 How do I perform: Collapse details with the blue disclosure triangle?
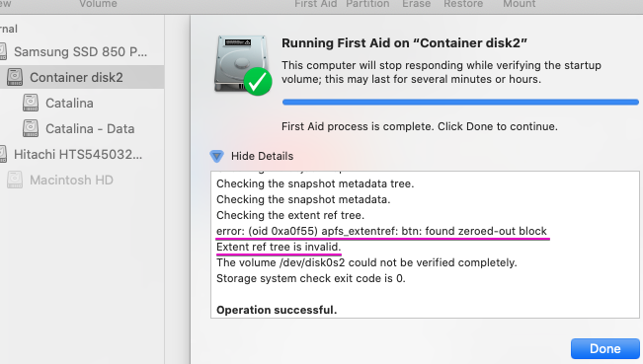click(216, 156)
